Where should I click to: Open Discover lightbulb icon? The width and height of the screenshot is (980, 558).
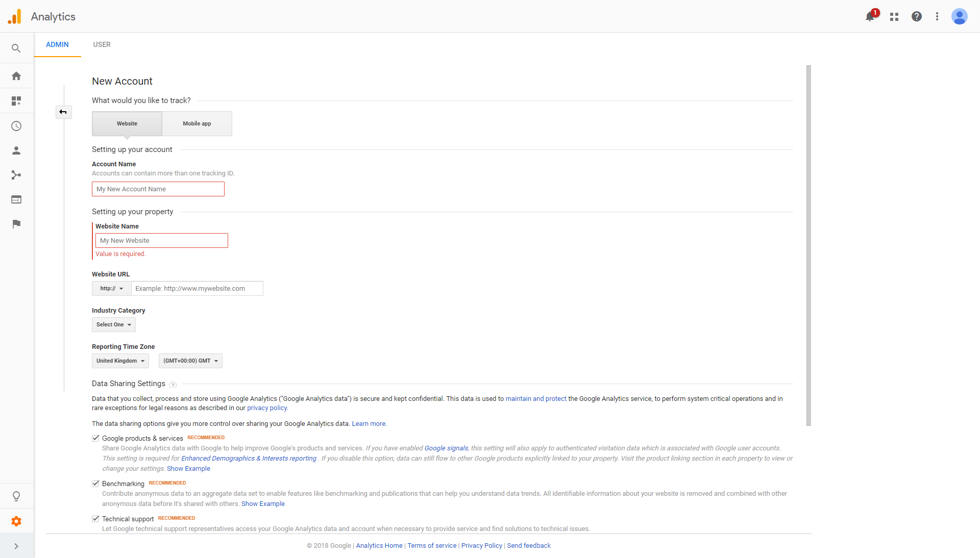click(x=16, y=496)
